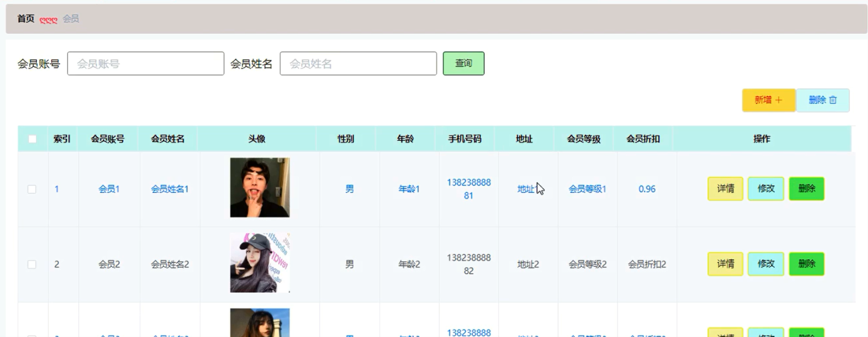
Task: Click the 会员等级 column header
Action: [x=584, y=139]
